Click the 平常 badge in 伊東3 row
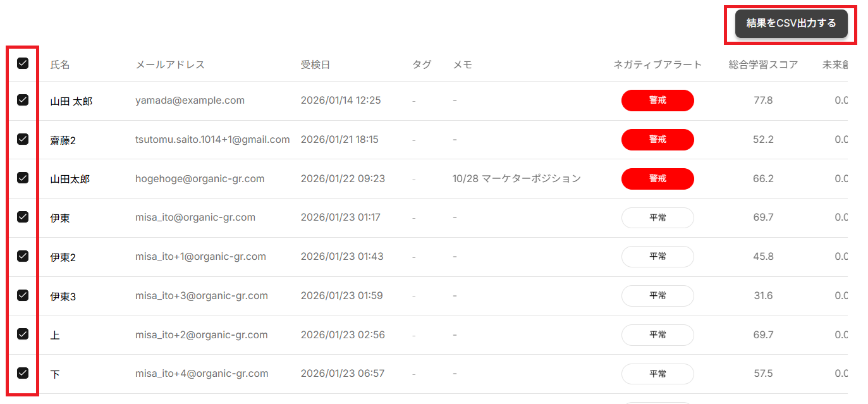Screen dimensions: 868x404 (657, 296)
